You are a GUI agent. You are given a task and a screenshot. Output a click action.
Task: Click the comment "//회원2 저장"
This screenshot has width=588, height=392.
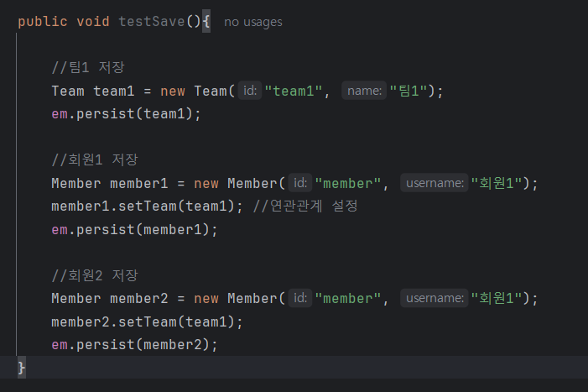tap(95, 275)
